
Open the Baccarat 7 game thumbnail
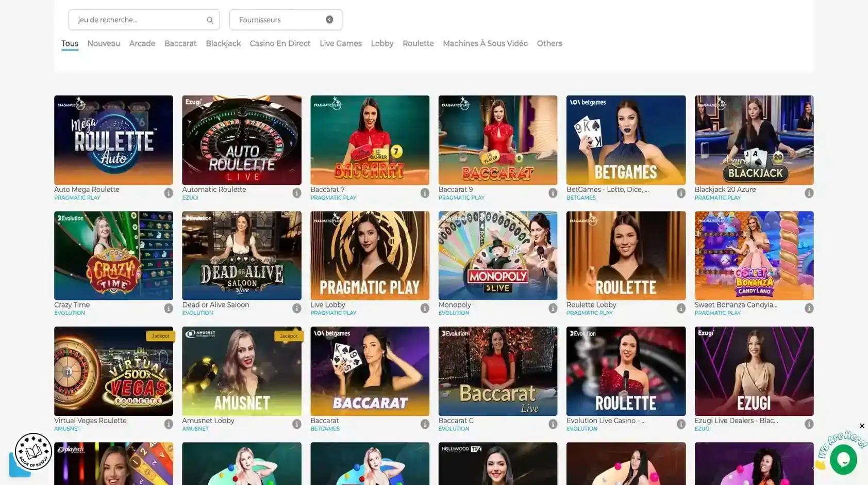(x=370, y=140)
